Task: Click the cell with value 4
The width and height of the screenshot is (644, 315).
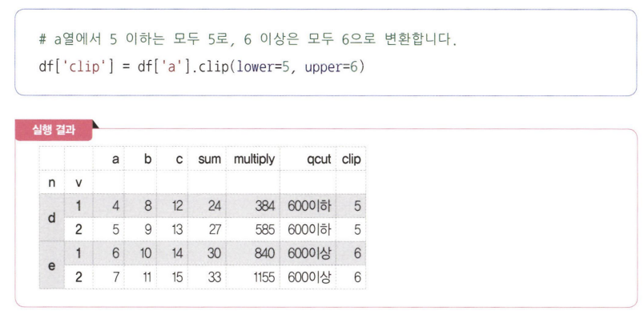Action: pyautogui.click(x=109, y=206)
